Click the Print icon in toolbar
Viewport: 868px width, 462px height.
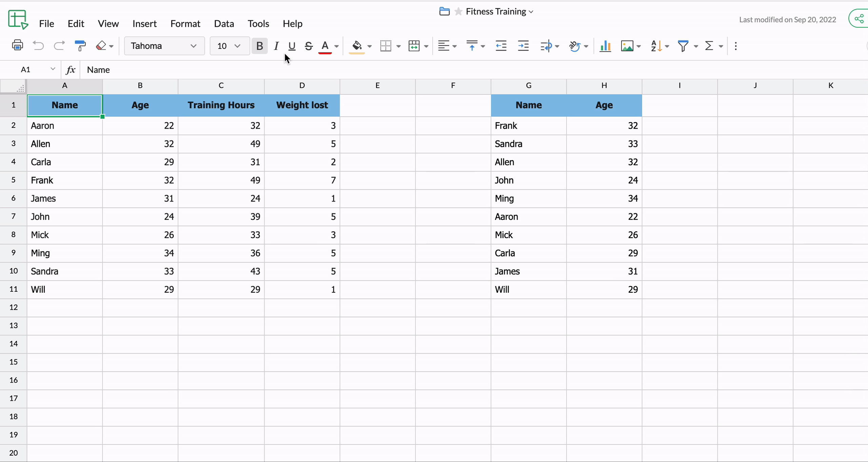(x=17, y=45)
